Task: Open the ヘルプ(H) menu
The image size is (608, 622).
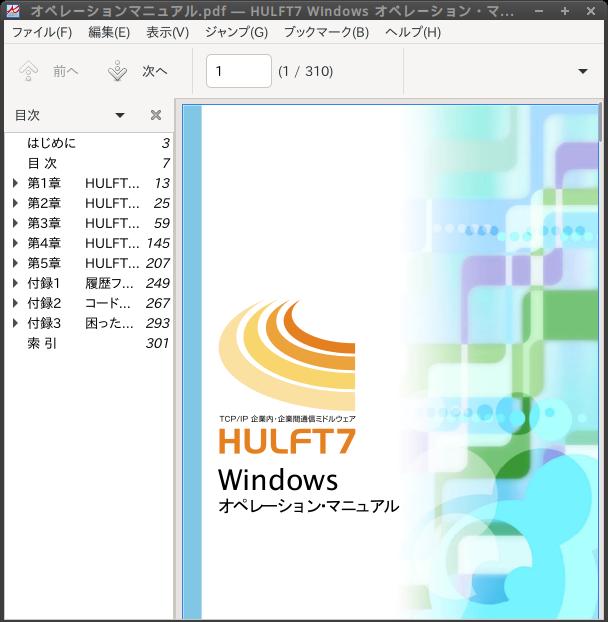Action: pyautogui.click(x=413, y=32)
